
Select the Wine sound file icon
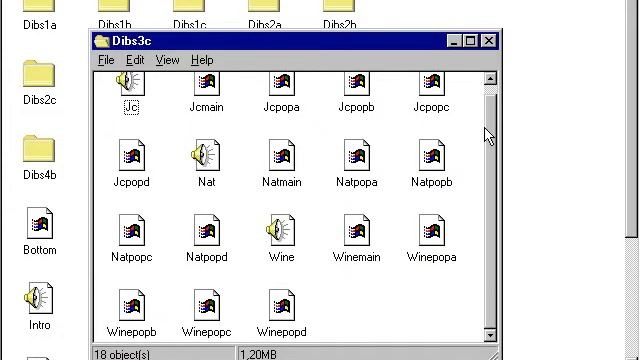[x=280, y=230]
